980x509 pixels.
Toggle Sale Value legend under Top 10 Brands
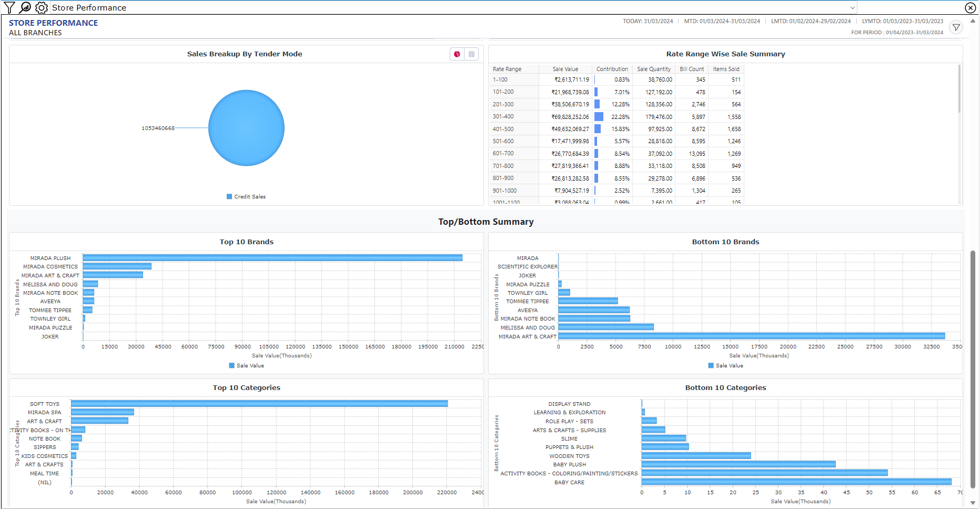(246, 366)
